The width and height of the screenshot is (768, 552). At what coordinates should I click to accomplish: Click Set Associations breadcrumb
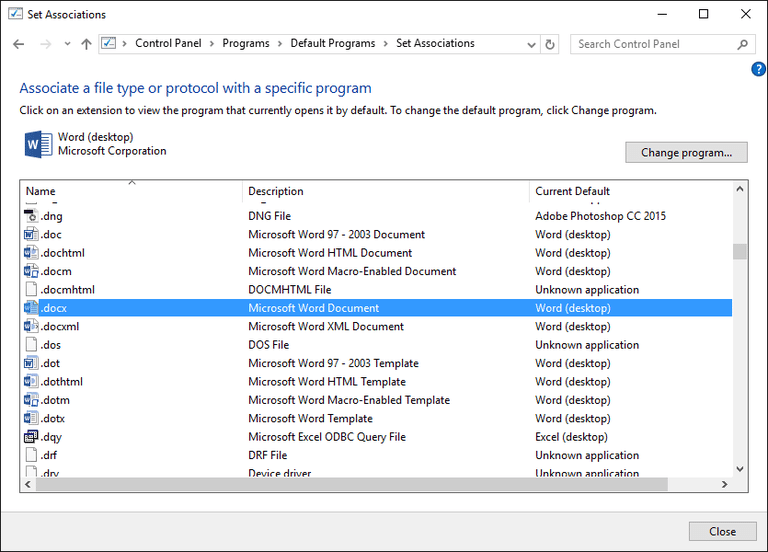tap(435, 43)
